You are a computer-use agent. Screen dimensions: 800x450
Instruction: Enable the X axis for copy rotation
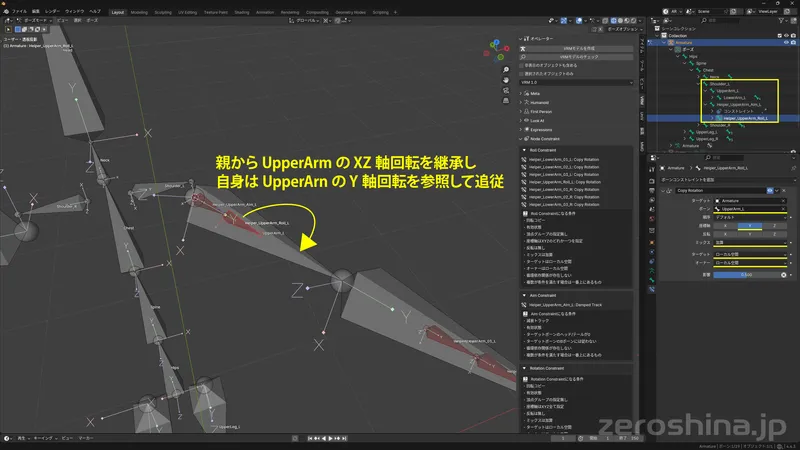[725, 226]
